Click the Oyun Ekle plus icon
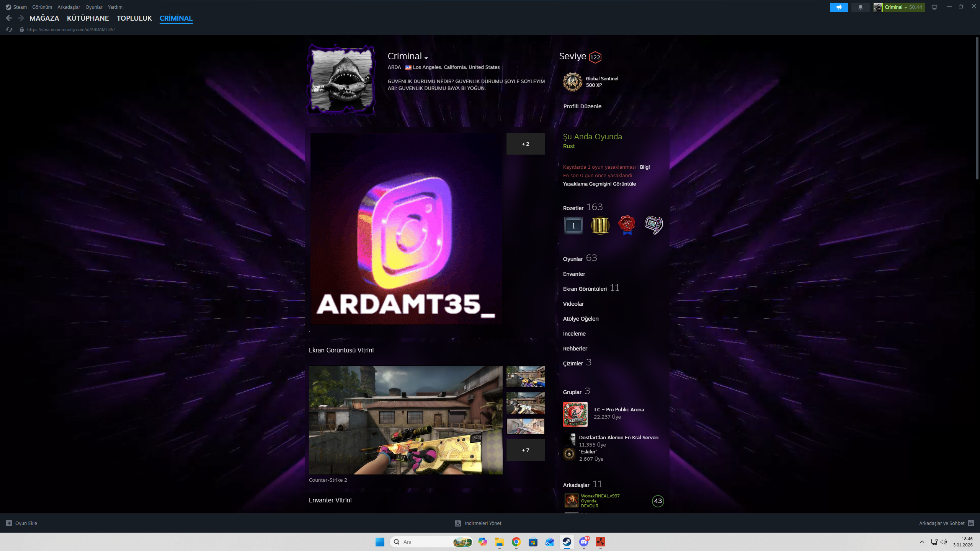Screen dimensions: 980x551 pos(9,523)
